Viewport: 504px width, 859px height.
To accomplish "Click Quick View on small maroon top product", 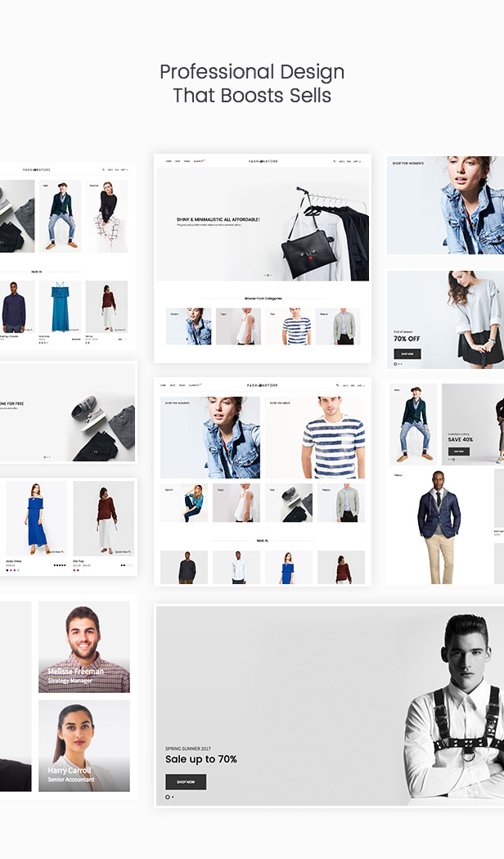I will 120,330.
